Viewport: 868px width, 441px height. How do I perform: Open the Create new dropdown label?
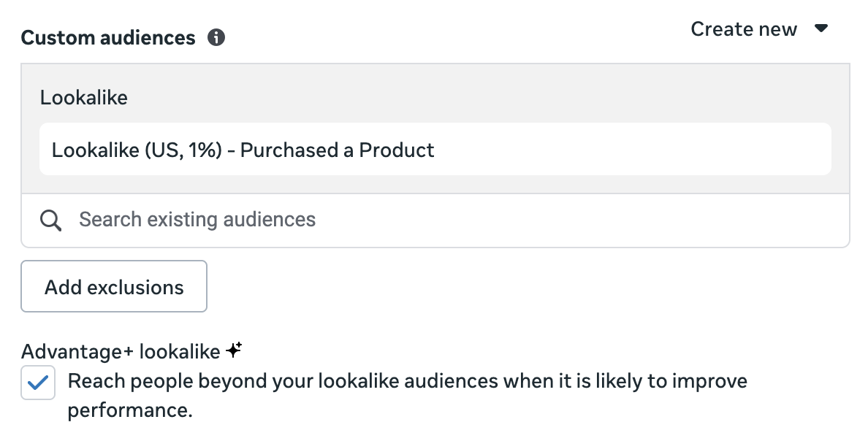click(744, 29)
